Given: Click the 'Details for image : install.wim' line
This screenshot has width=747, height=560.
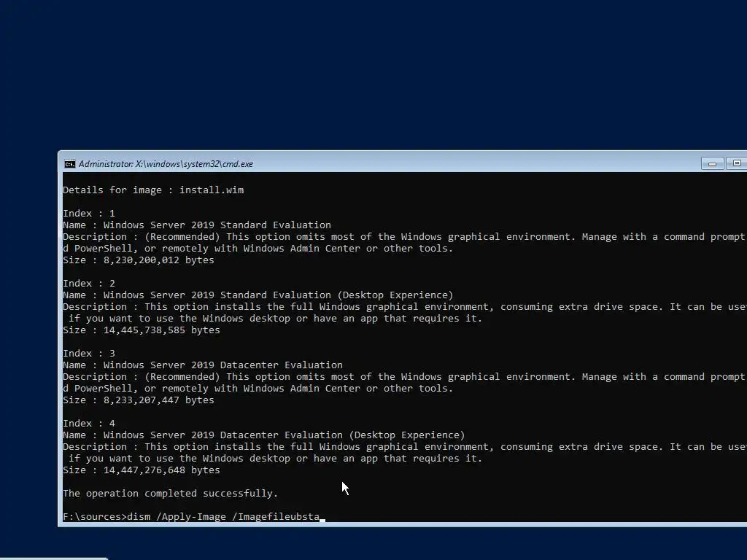Looking at the screenshot, I should [x=153, y=190].
